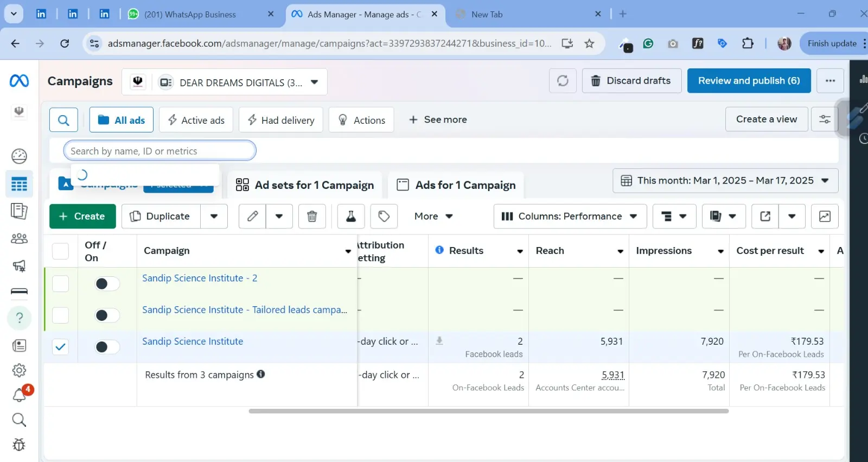868x462 pixels.
Task: Expand Columns: Performance dropdown
Action: point(570,216)
